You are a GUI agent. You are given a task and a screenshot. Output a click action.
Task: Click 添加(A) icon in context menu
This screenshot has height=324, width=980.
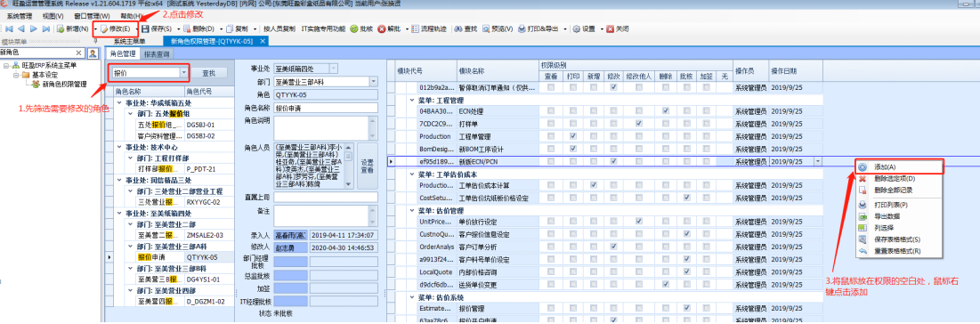[x=862, y=167]
